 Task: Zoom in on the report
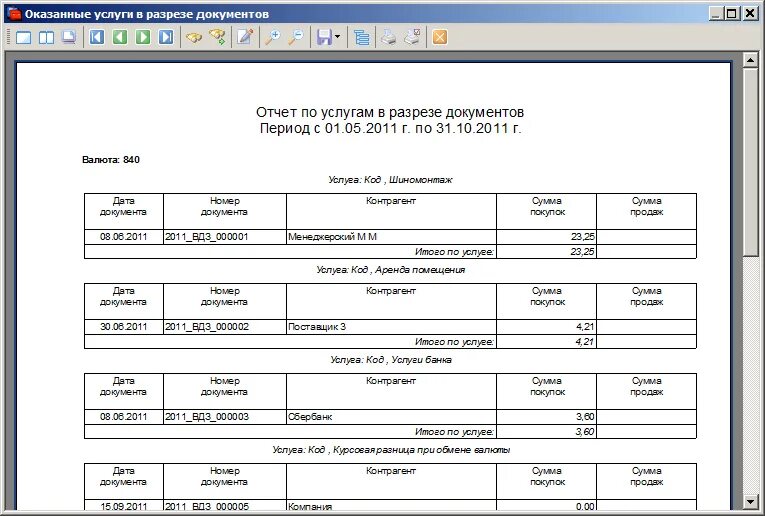(x=272, y=37)
